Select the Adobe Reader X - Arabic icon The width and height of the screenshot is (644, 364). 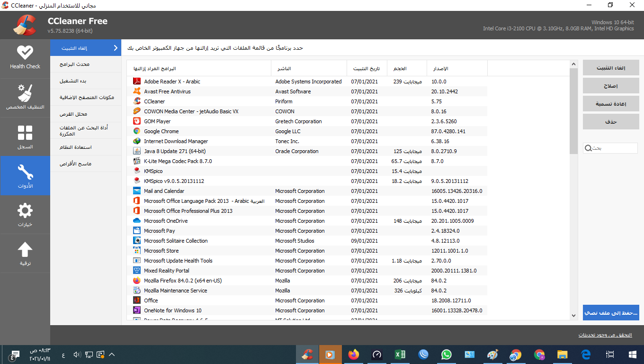[137, 82]
